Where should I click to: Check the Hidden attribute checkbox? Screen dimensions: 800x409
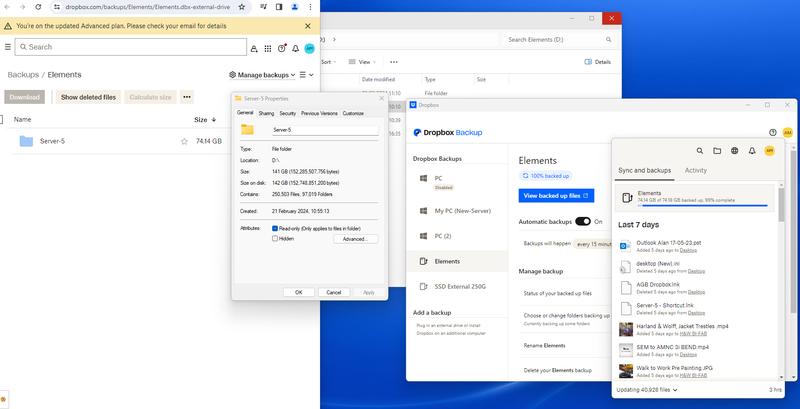tap(275, 239)
